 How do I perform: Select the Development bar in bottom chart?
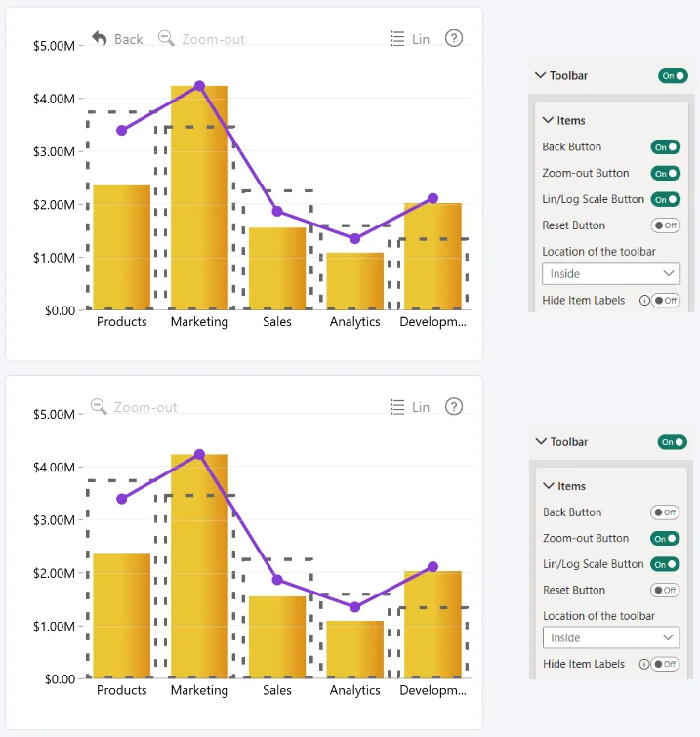tap(432, 625)
